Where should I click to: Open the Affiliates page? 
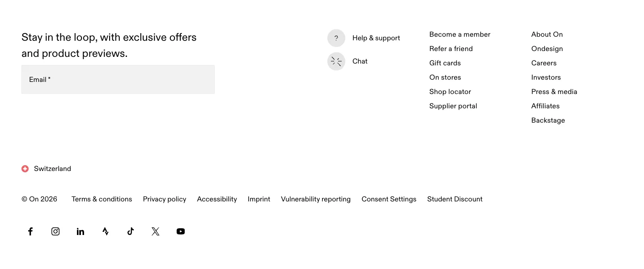click(x=545, y=106)
